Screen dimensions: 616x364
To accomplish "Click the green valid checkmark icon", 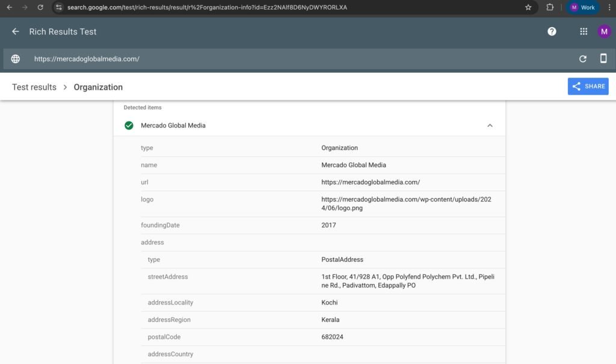I will (x=129, y=125).
